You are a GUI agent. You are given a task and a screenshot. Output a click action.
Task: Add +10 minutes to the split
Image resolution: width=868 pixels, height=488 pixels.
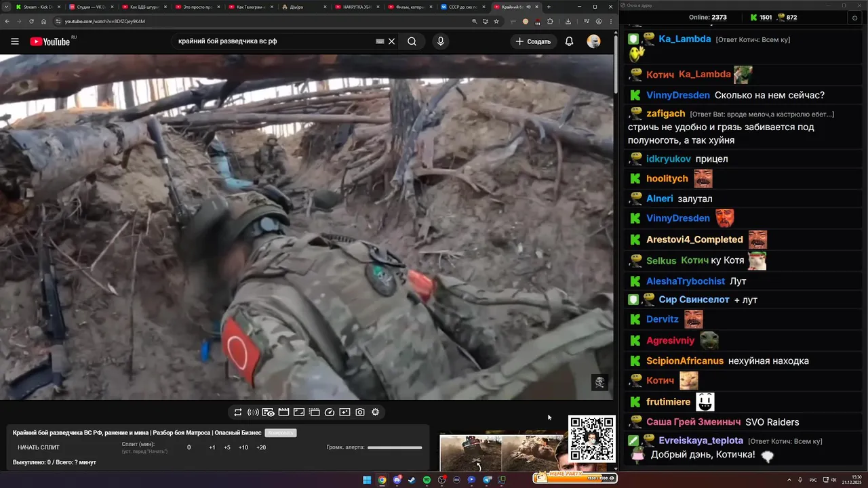(243, 447)
